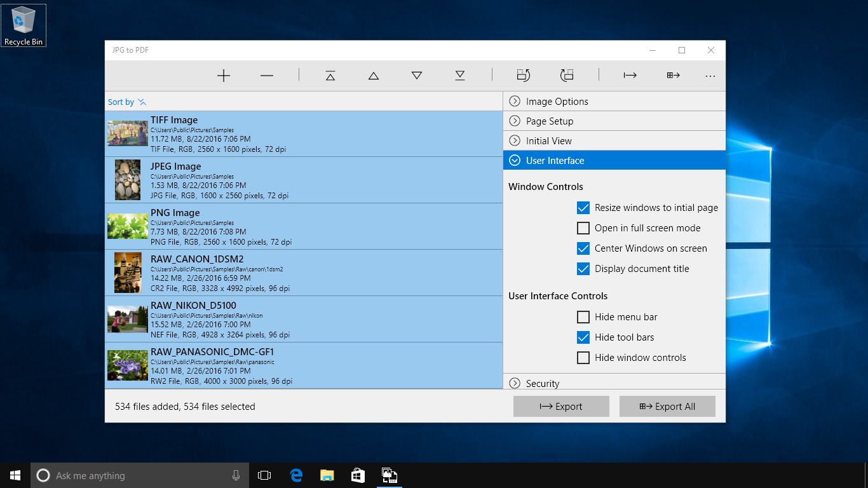This screenshot has width=868, height=488.
Task: Click the single export arrow toolbar icon
Action: pyautogui.click(x=630, y=76)
